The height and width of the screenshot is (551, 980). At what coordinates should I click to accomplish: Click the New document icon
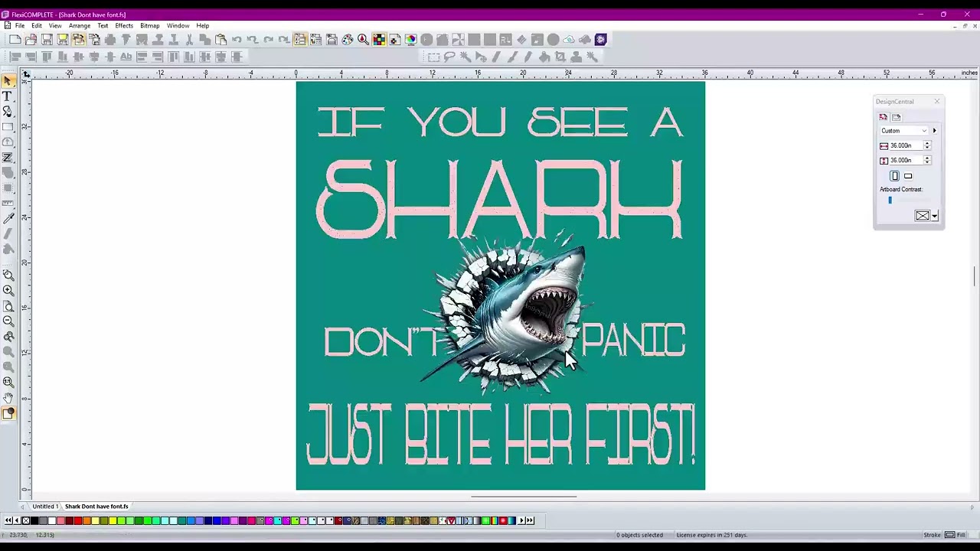click(15, 40)
